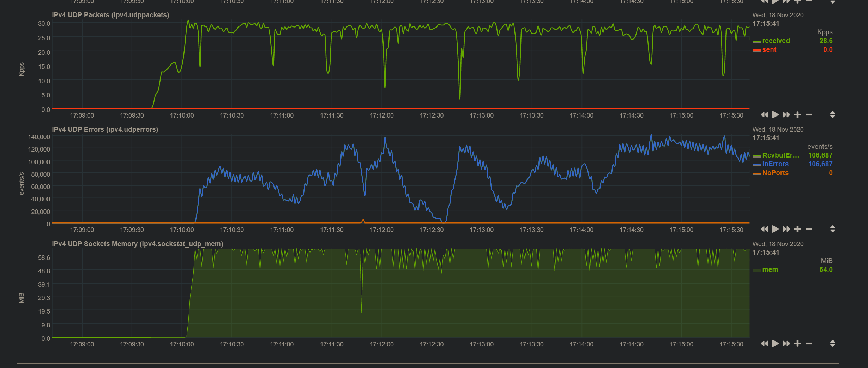Open the IPv4 UDP Errors chart title link
This screenshot has width=868, height=368.
(x=105, y=129)
